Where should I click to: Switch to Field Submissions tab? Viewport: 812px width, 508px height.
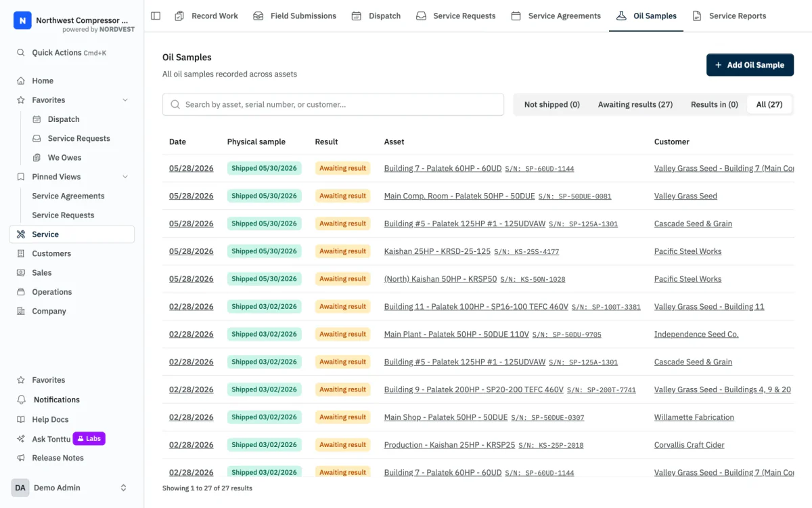[x=294, y=16]
